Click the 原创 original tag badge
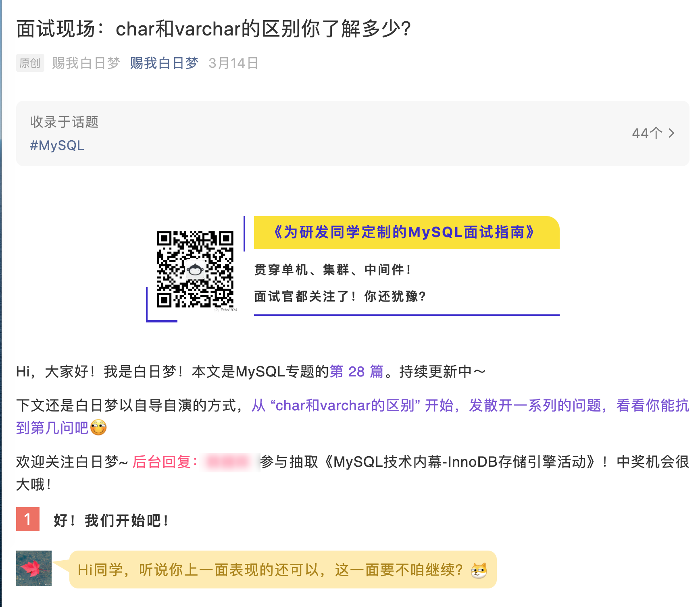This screenshot has width=700, height=607. tap(30, 63)
